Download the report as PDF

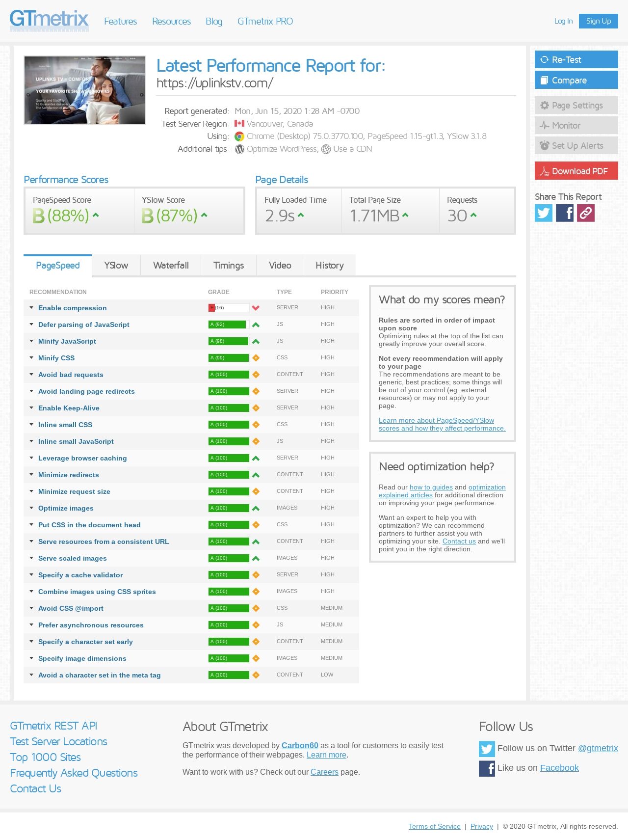point(576,171)
